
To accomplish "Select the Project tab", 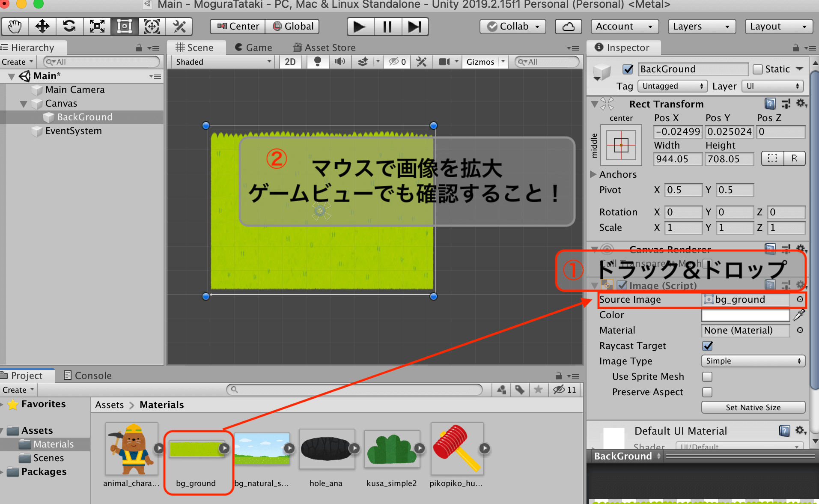I will (x=27, y=376).
